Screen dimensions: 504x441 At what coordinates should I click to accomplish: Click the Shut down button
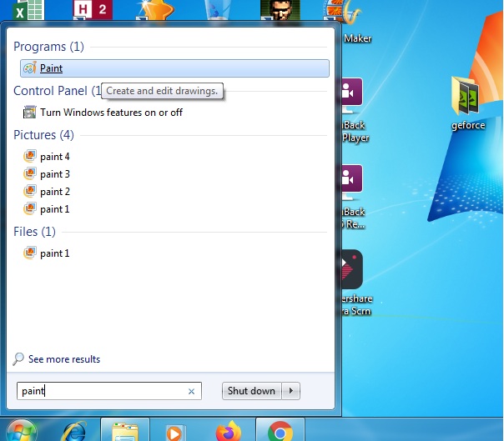coord(251,391)
